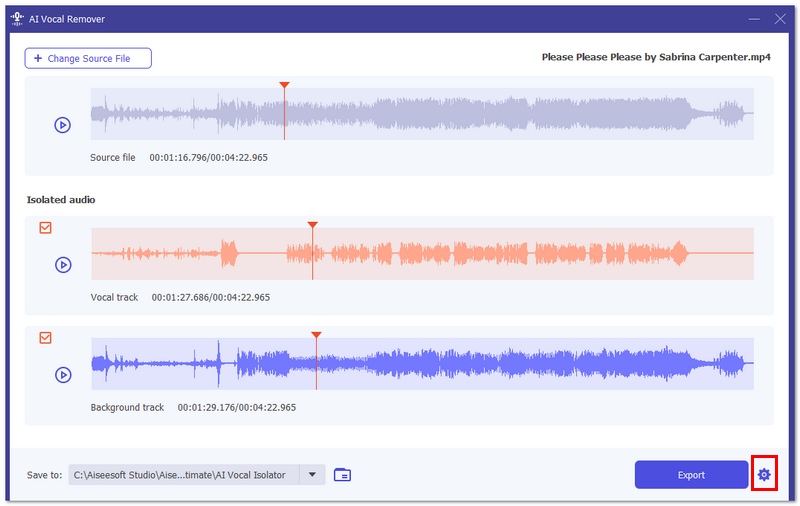This screenshot has height=506, width=800.
Task: Seek to the start of vocal waveform
Action: tap(94, 253)
